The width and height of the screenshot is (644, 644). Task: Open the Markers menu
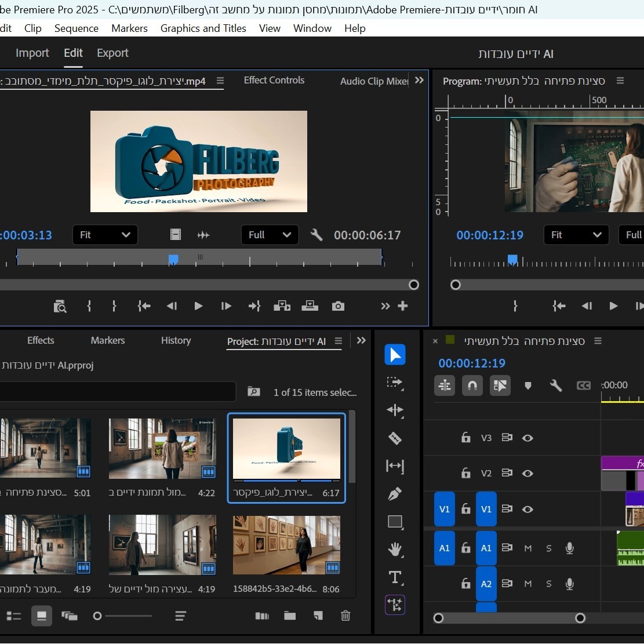click(129, 28)
